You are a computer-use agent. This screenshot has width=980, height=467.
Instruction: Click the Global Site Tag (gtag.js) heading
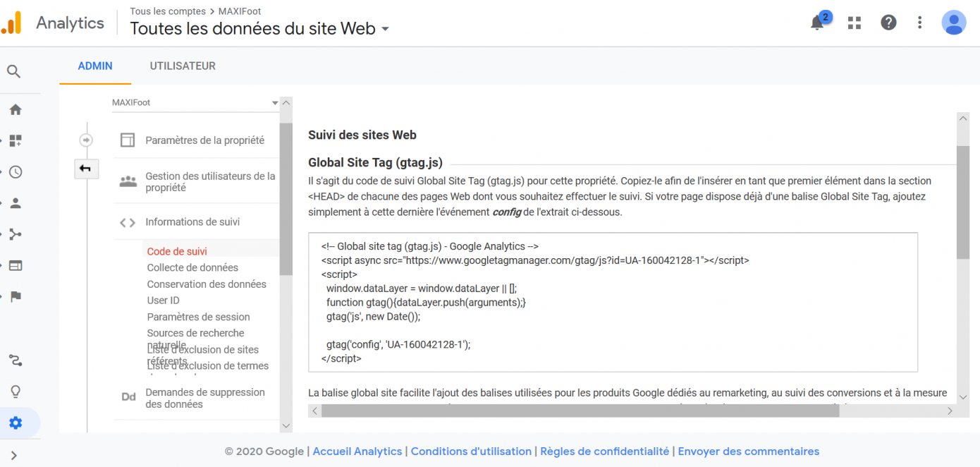click(375, 163)
